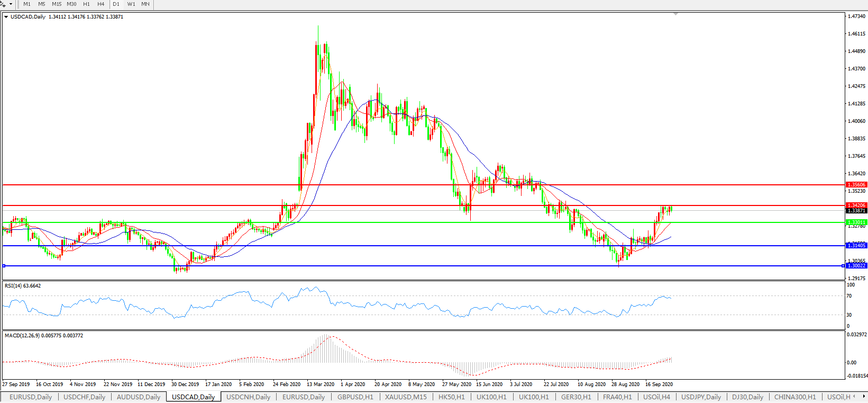Image resolution: width=868 pixels, height=403 pixels.
Task: Switch to the XAUUSD,M15 chart tab
Action: 406,397
